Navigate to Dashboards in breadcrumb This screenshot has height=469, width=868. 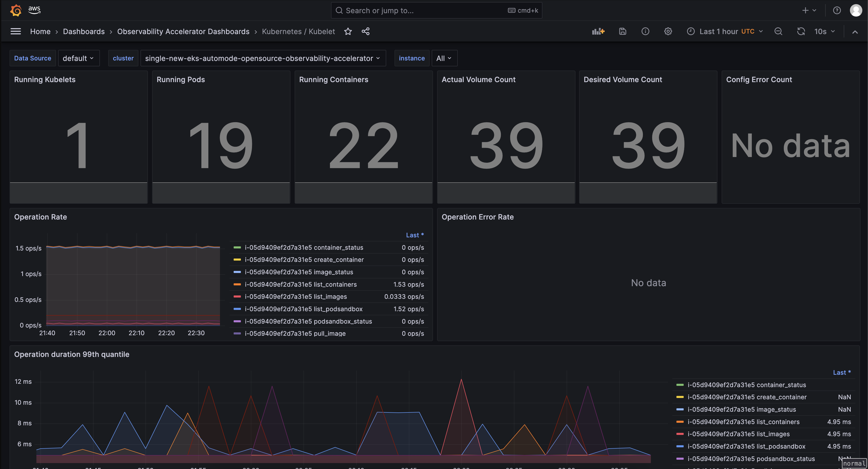[84, 31]
